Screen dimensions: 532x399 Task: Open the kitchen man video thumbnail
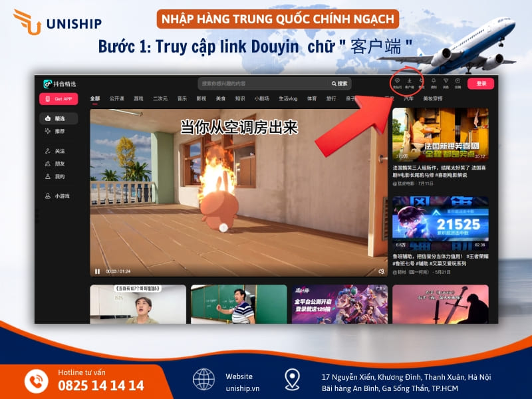(138, 305)
